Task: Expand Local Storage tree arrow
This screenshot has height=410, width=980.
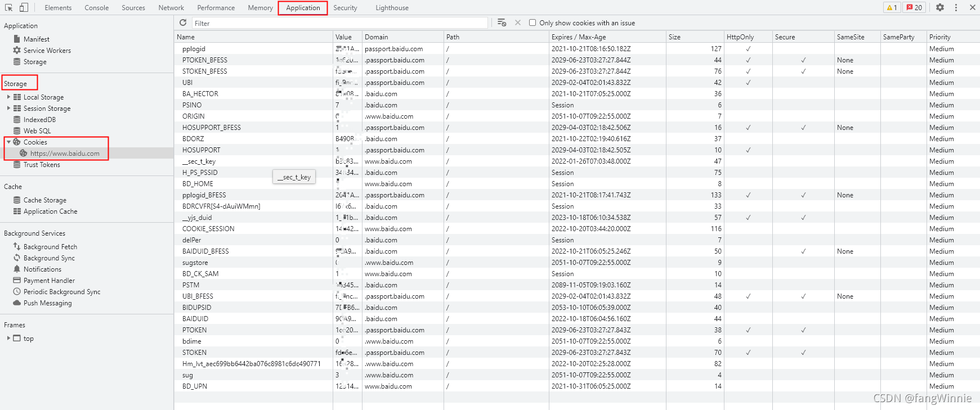Action: coord(8,97)
